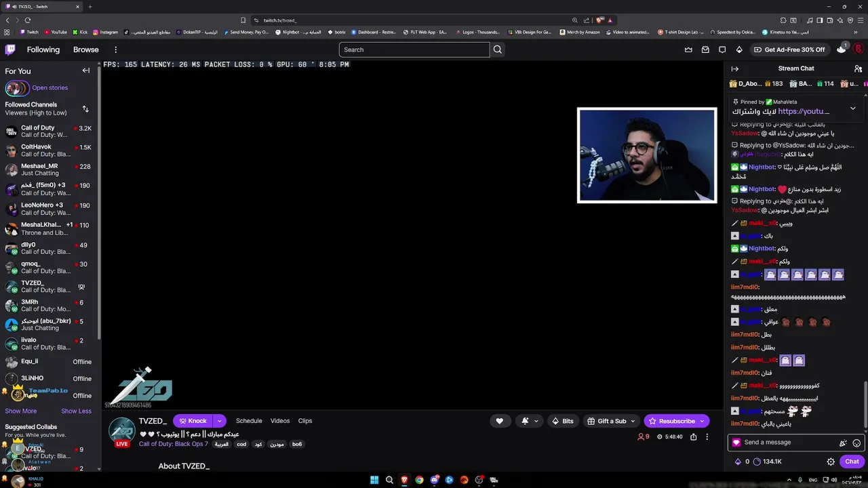The image size is (868, 488).
Task: Click the Knock button
Action: click(193, 421)
